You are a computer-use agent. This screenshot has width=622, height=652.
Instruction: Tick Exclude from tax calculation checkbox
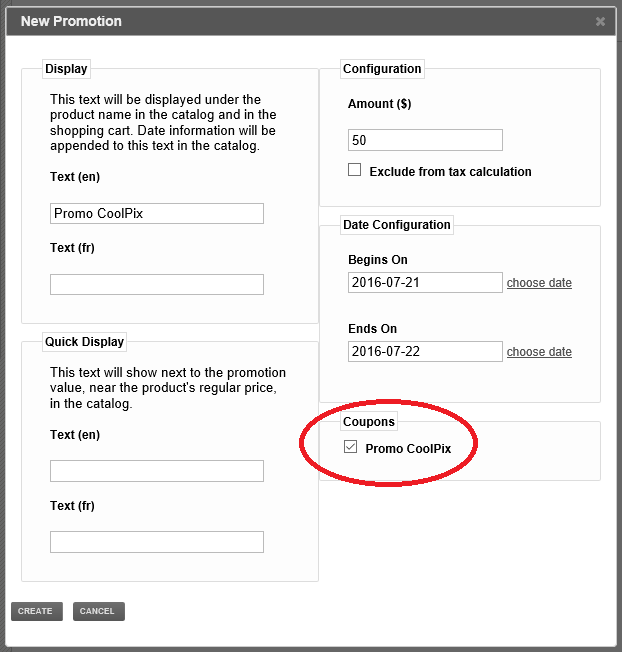pyautogui.click(x=354, y=170)
